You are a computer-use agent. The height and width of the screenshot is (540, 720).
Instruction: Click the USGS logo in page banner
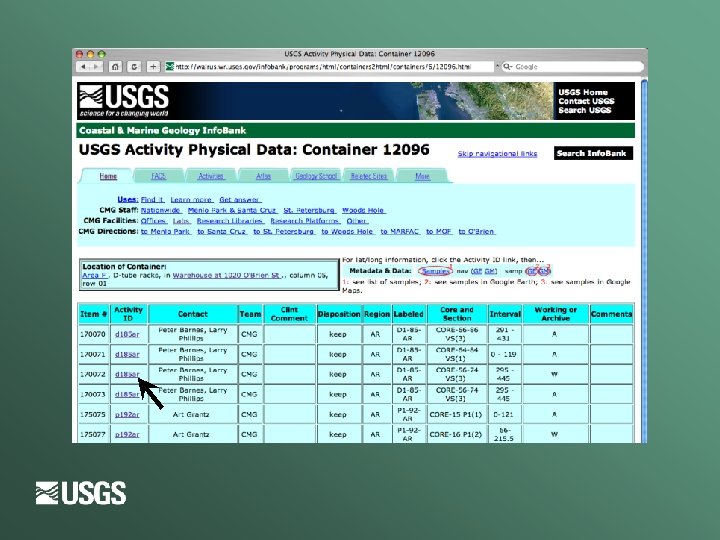pyautogui.click(x=124, y=101)
